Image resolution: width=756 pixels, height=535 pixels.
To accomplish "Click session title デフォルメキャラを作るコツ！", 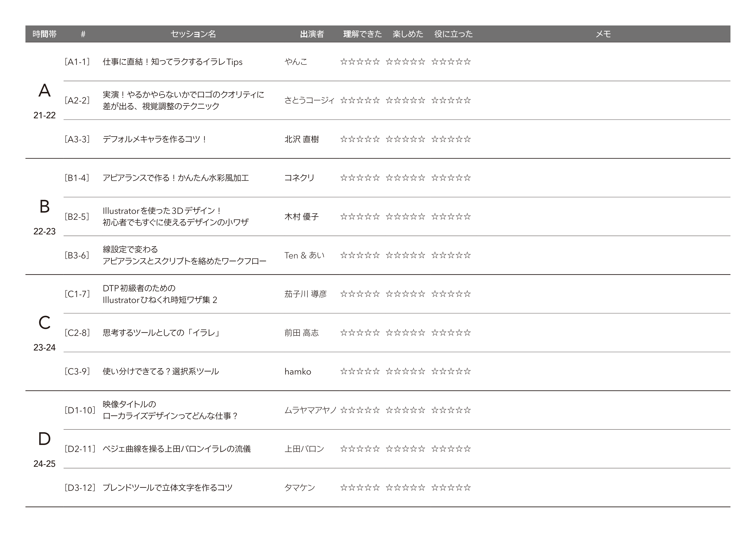I will (x=154, y=139).
